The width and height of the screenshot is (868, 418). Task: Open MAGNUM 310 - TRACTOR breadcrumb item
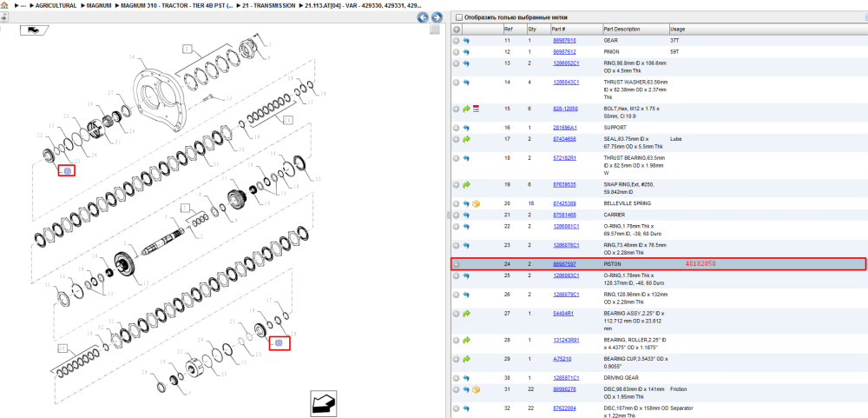point(177,5)
